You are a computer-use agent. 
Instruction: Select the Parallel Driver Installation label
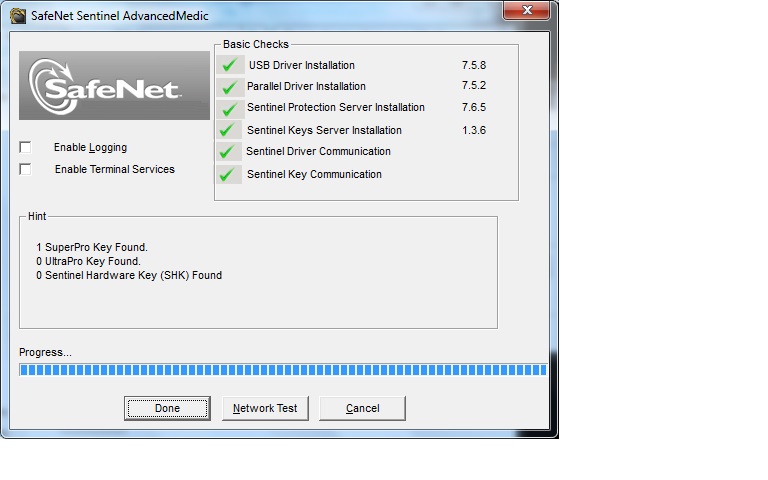(306, 86)
